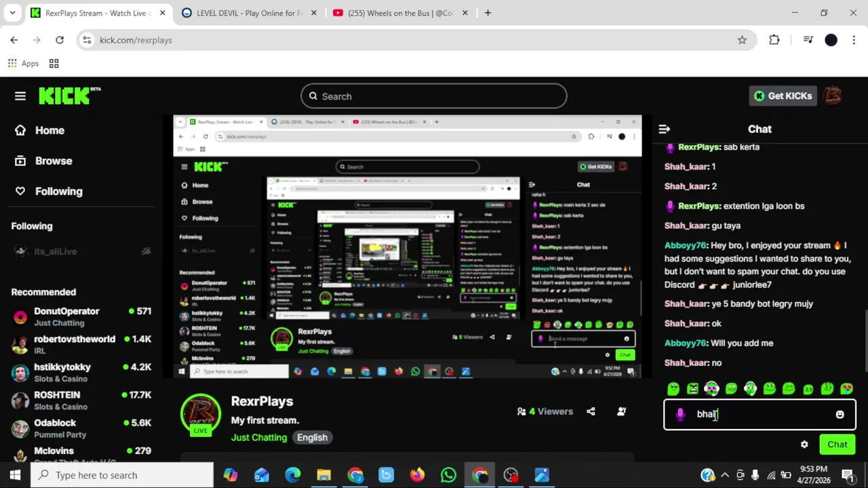
Task: Click the Get KICKs button
Action: (783, 96)
